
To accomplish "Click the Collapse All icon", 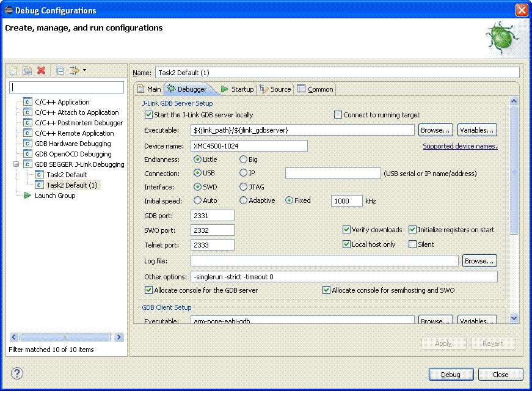I will click(60, 70).
